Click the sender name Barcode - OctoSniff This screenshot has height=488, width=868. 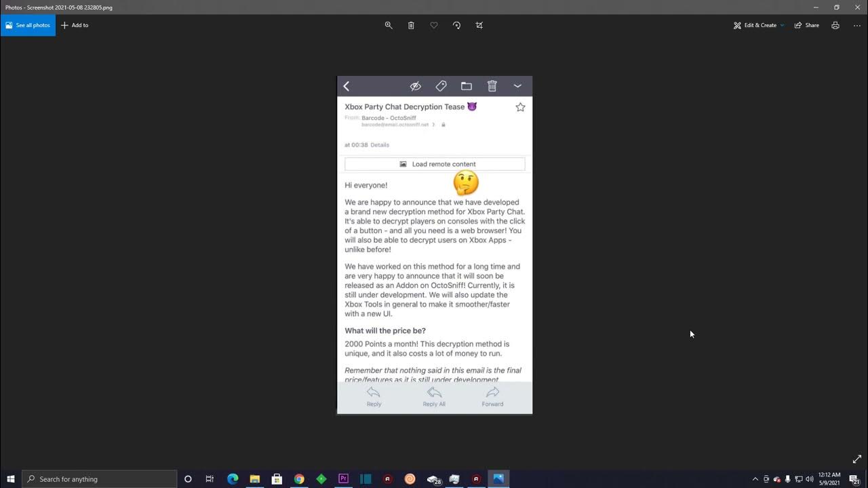389,118
